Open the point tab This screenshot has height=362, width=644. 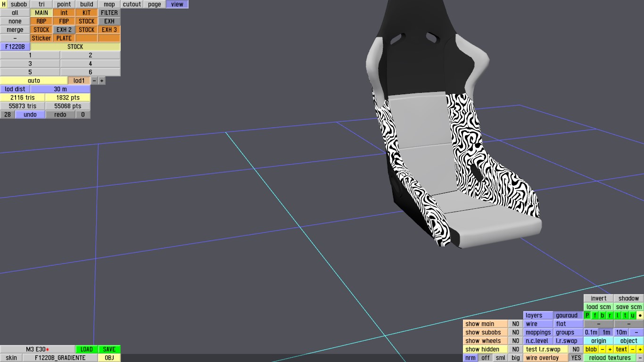point(64,4)
